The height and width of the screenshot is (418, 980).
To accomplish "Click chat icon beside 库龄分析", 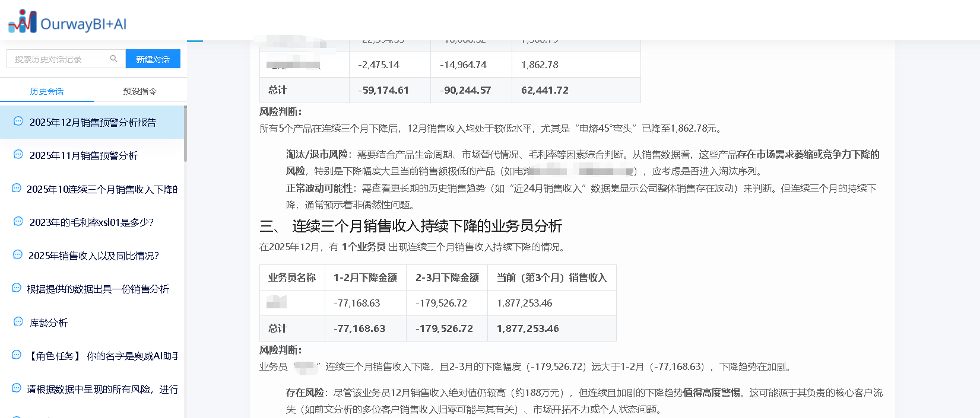I will (x=18, y=322).
